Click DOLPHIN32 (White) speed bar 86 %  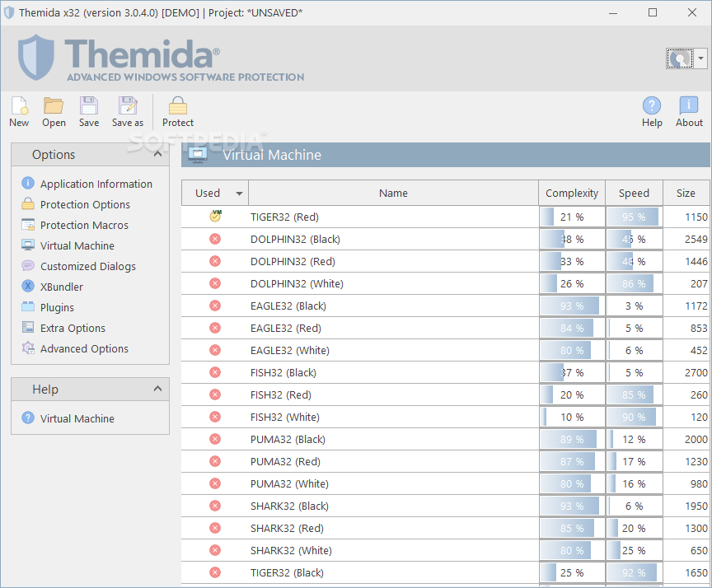(634, 283)
